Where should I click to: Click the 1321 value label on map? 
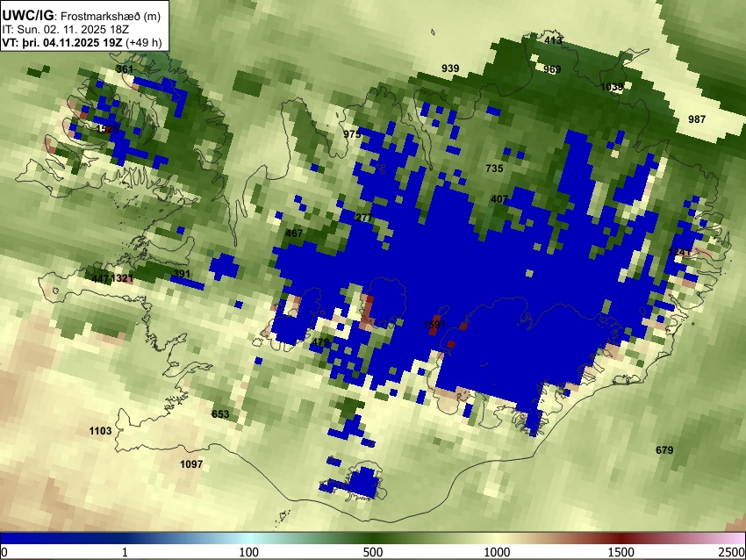pyautogui.click(x=122, y=278)
